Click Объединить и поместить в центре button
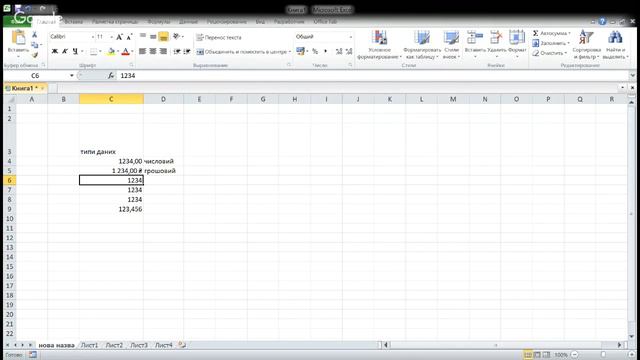The height and width of the screenshot is (360, 640). point(242,52)
